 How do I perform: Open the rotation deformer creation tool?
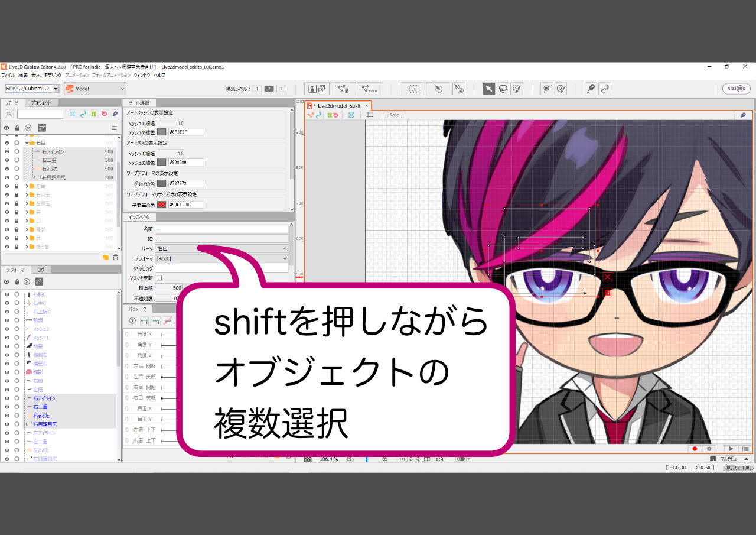click(438, 89)
